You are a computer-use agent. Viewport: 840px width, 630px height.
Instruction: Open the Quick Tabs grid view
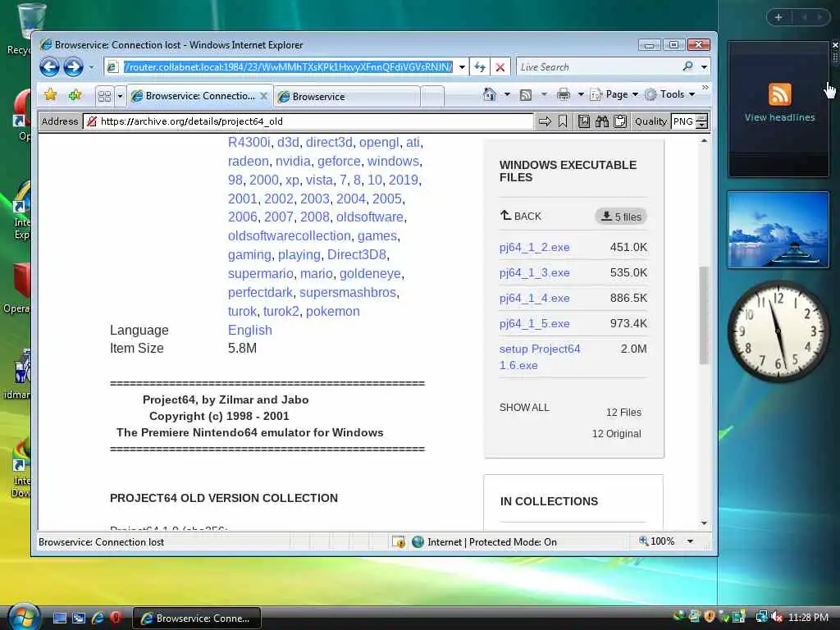tap(104, 96)
